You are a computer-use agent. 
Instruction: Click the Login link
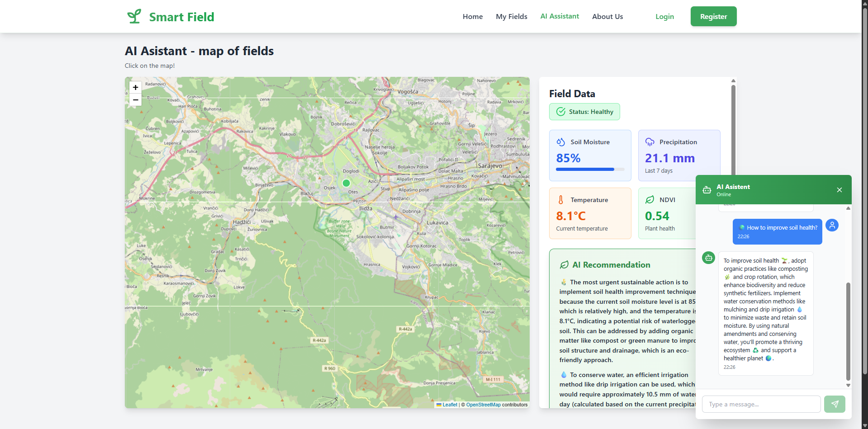point(664,16)
